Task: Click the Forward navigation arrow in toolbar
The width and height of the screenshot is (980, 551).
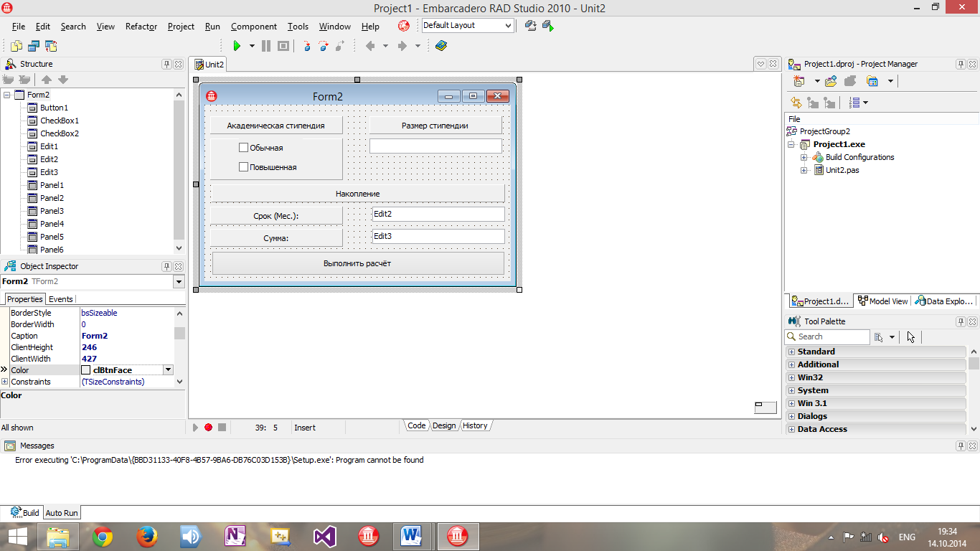Action: (x=402, y=46)
